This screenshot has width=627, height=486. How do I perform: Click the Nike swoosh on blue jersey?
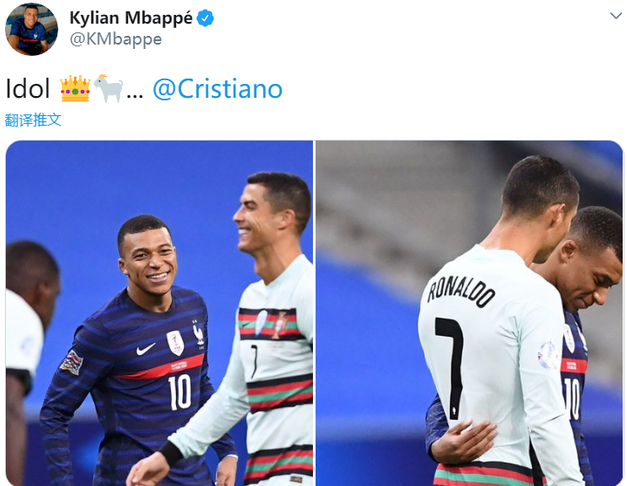pos(145,349)
